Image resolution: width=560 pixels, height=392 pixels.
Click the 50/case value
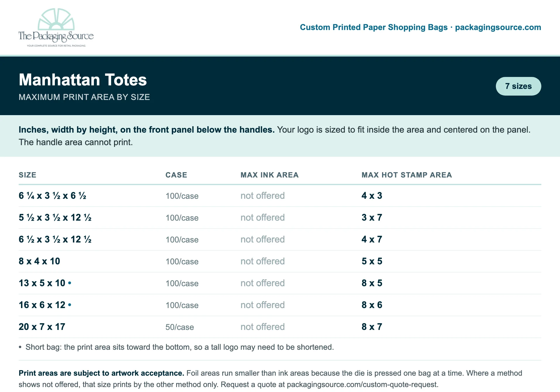tap(180, 327)
